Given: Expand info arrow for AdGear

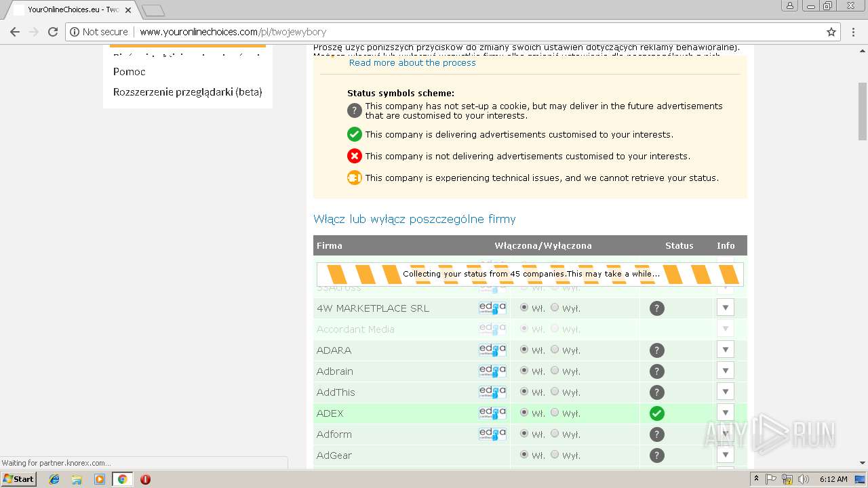Looking at the screenshot, I should [x=725, y=455].
